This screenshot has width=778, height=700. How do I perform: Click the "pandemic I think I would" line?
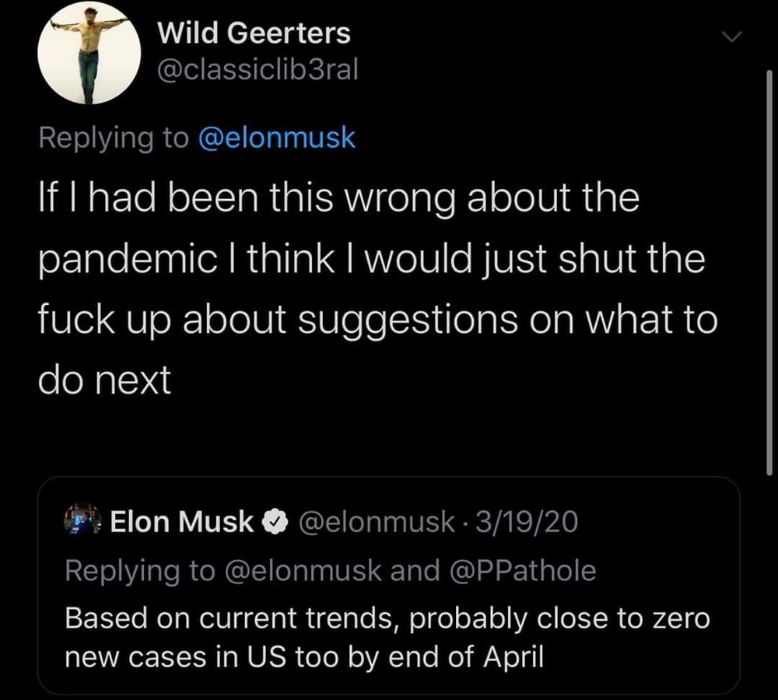pyautogui.click(x=371, y=258)
